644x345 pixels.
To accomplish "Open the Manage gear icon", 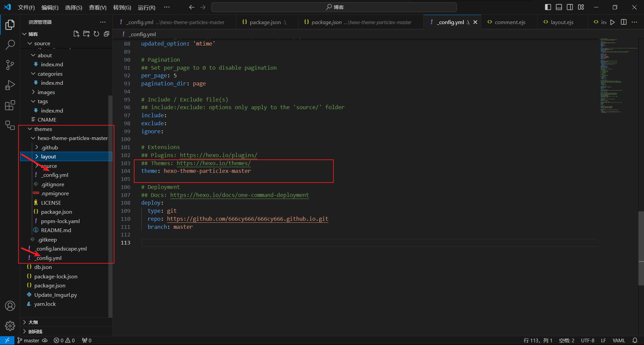I will [10, 326].
